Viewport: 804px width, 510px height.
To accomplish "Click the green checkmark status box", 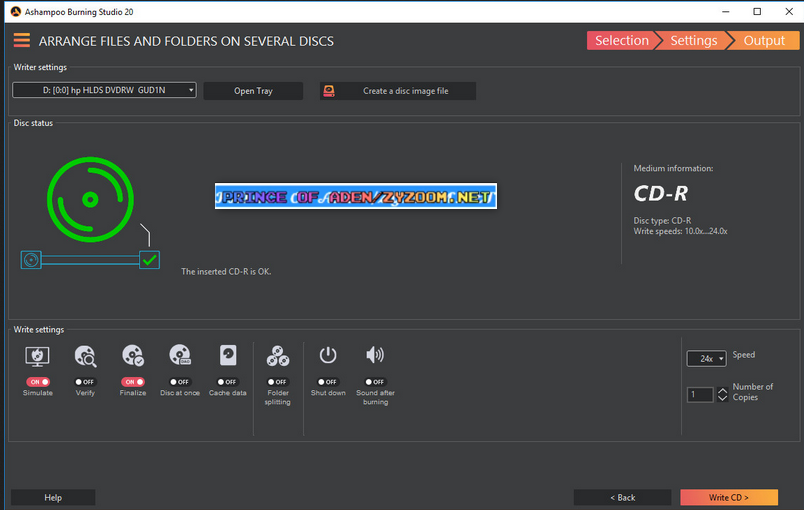I will click(150, 260).
